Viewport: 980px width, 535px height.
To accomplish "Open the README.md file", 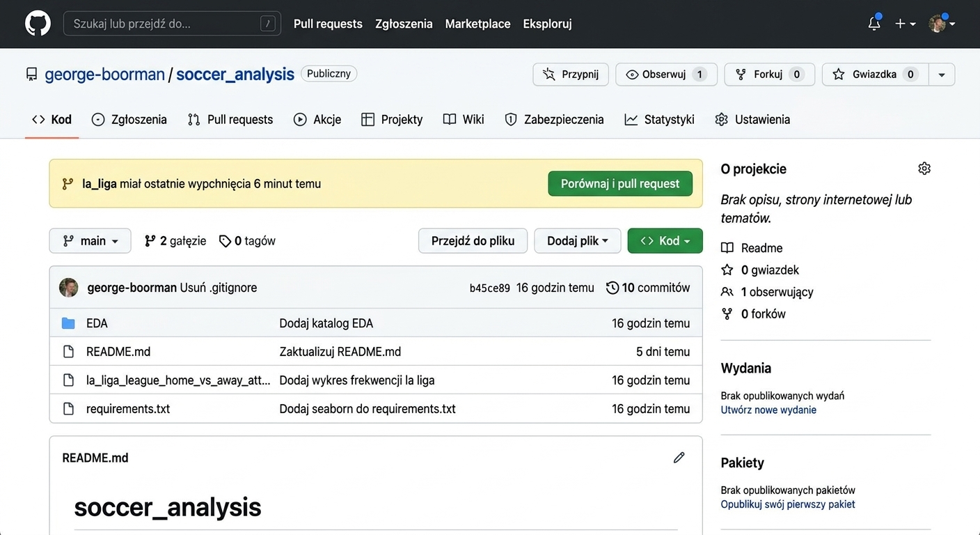I will point(118,352).
